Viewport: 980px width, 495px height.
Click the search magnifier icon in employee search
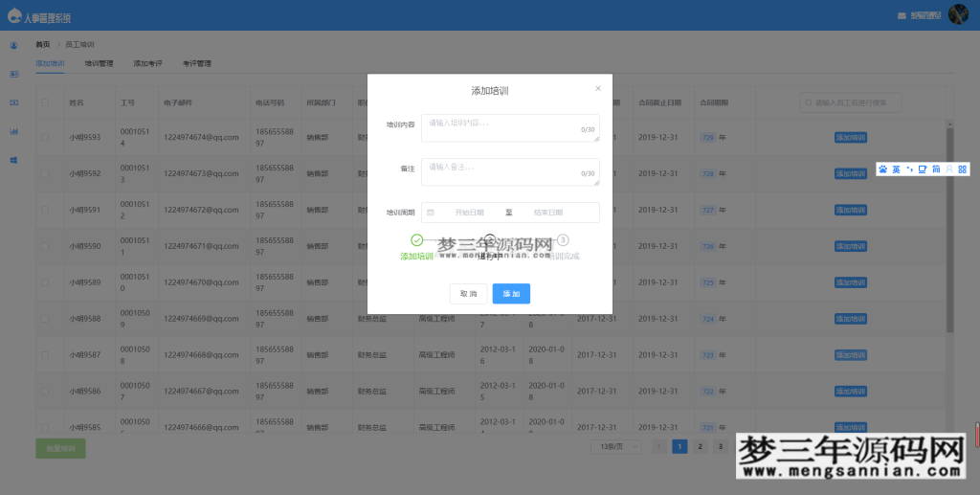click(x=810, y=102)
